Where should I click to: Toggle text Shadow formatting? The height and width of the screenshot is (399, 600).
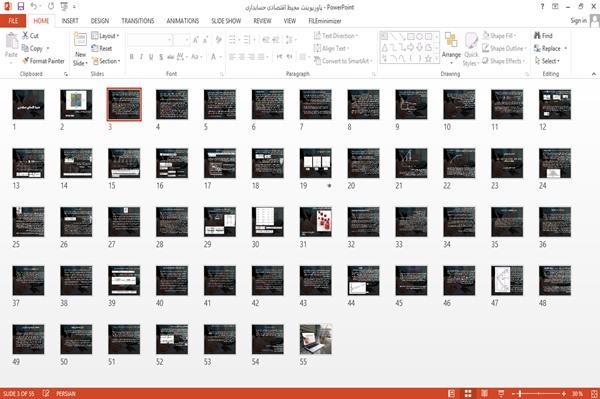(161, 57)
